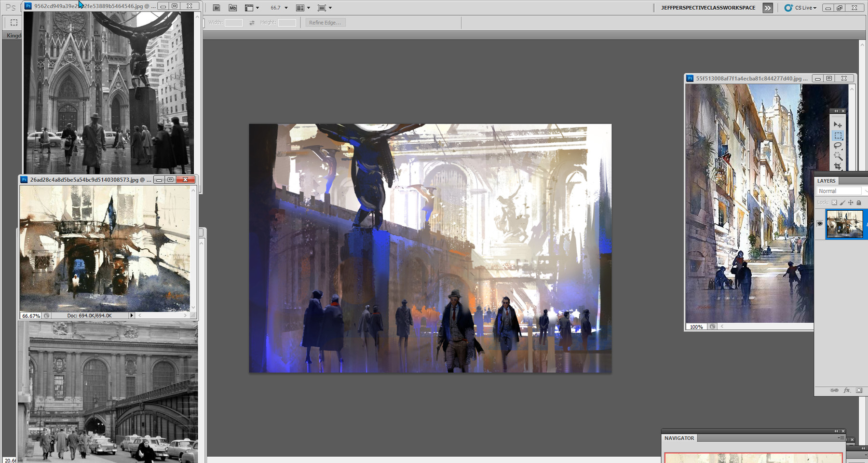Add a layer style with fx icon
The width and height of the screenshot is (868, 463).
coord(847,390)
